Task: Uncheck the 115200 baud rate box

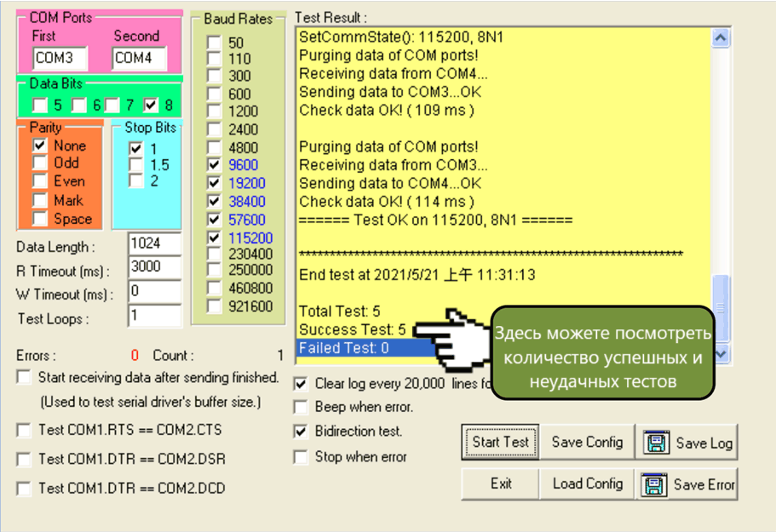Action: pos(214,237)
